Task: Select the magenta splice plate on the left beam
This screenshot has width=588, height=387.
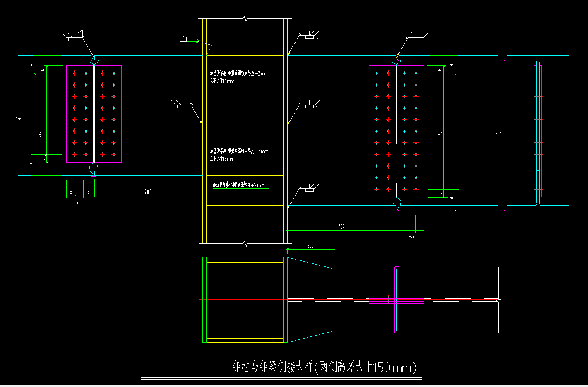Action: click(x=94, y=114)
